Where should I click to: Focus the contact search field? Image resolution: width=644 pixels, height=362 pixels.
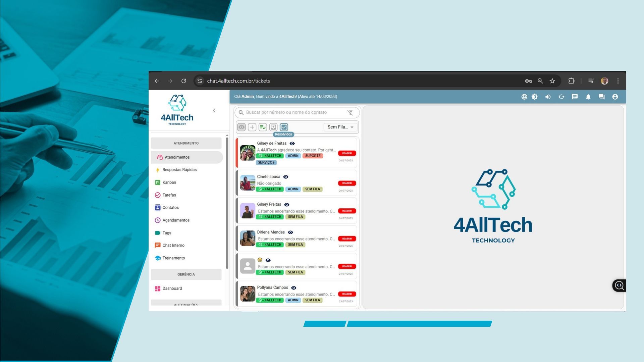tap(286, 112)
